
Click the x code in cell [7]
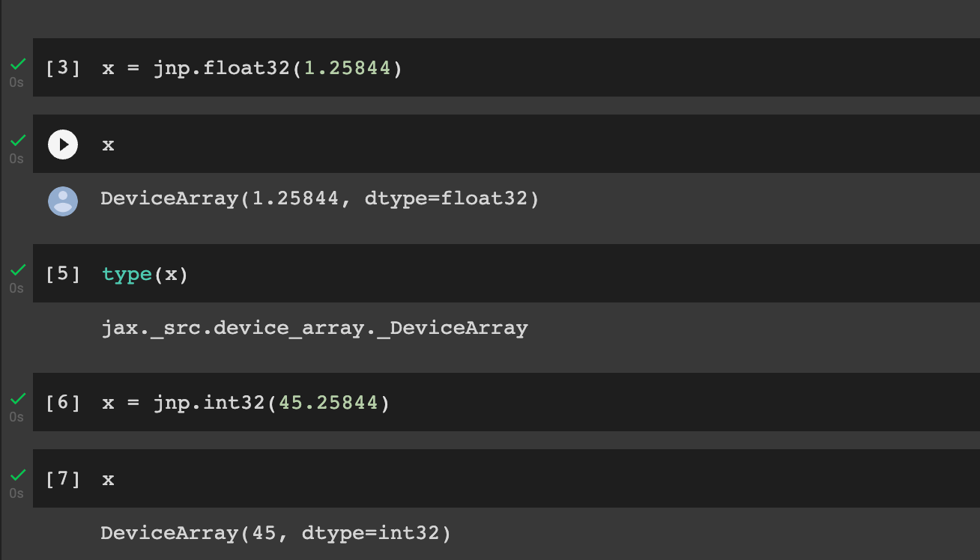[x=108, y=479]
